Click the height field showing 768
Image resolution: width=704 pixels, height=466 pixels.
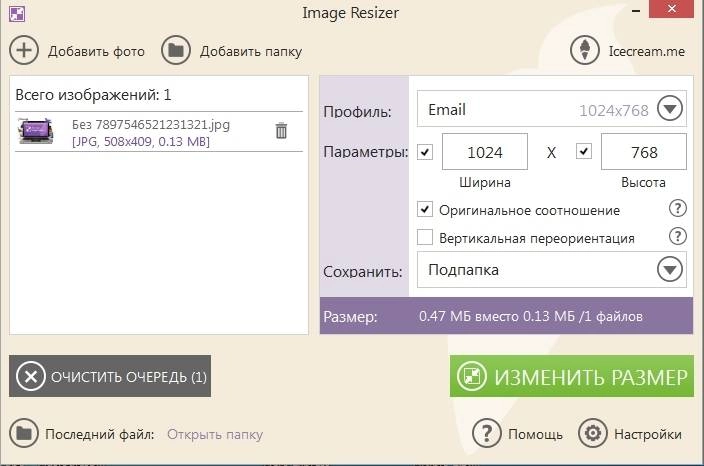[644, 152]
